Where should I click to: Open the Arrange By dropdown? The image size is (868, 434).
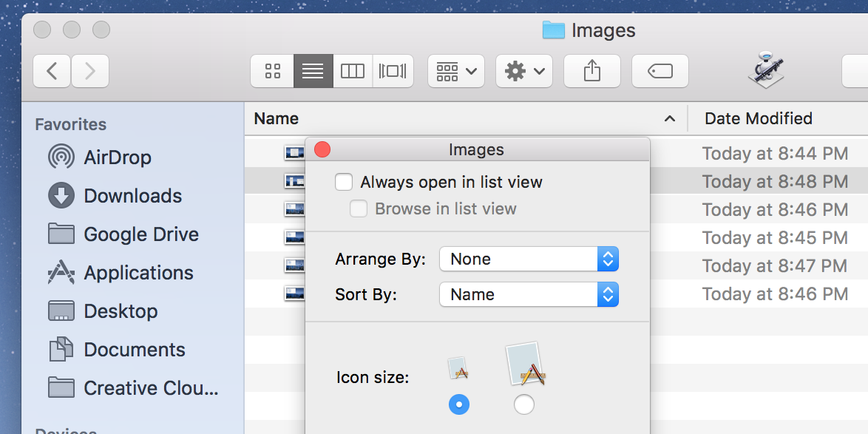529,259
